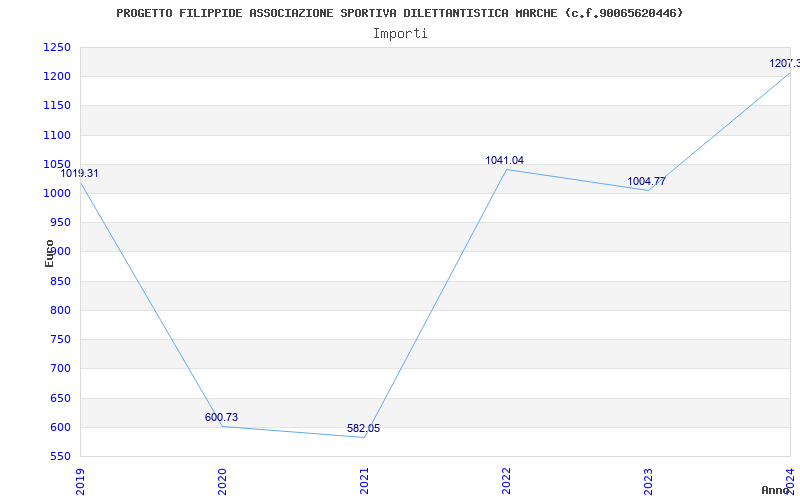Image resolution: width=800 pixels, height=500 pixels.
Task: Click the 650 y-axis tick label
Action: [x=60, y=398]
